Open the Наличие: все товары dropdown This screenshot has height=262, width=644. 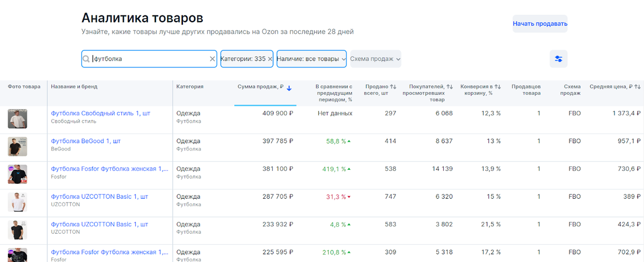[x=312, y=59]
